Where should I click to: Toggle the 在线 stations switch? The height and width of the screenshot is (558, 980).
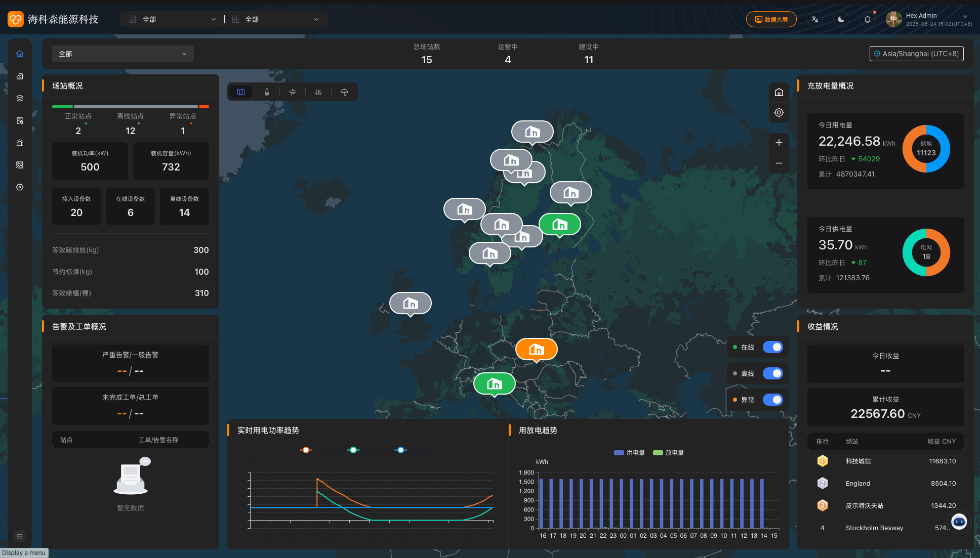[773, 347]
